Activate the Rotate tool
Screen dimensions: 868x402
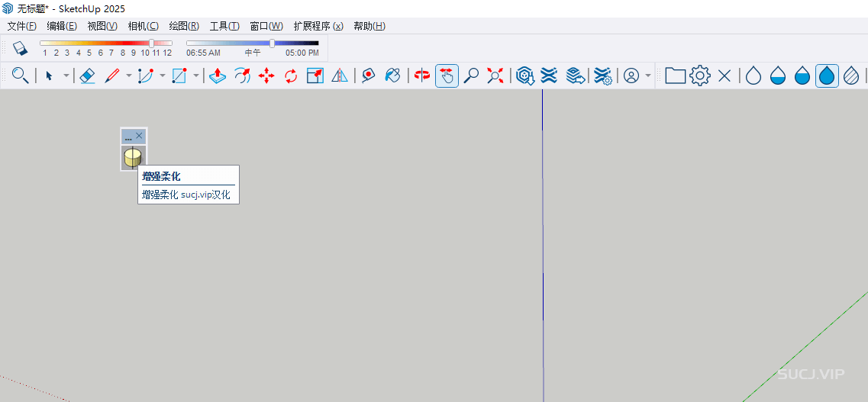[x=291, y=76]
